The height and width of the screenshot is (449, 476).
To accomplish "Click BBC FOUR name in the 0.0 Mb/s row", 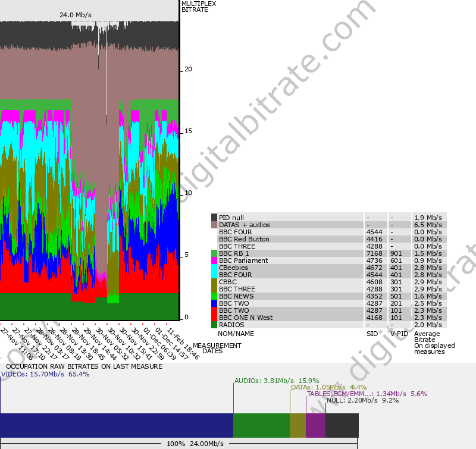I will tap(235, 232).
